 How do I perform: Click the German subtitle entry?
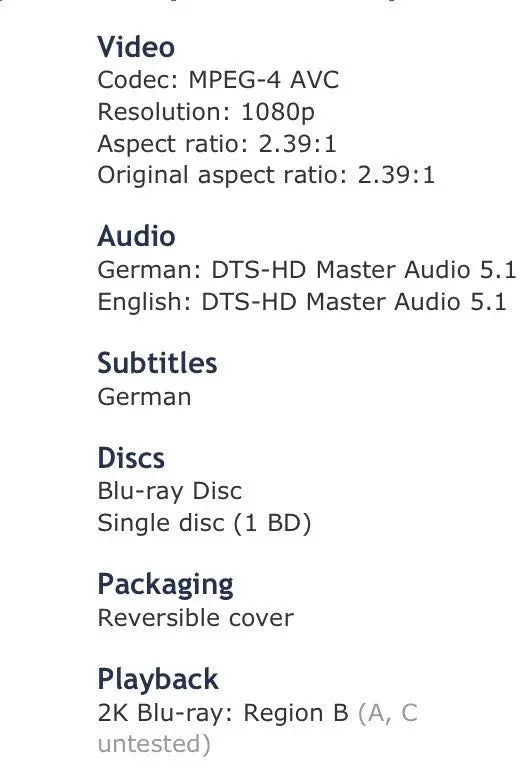click(144, 397)
